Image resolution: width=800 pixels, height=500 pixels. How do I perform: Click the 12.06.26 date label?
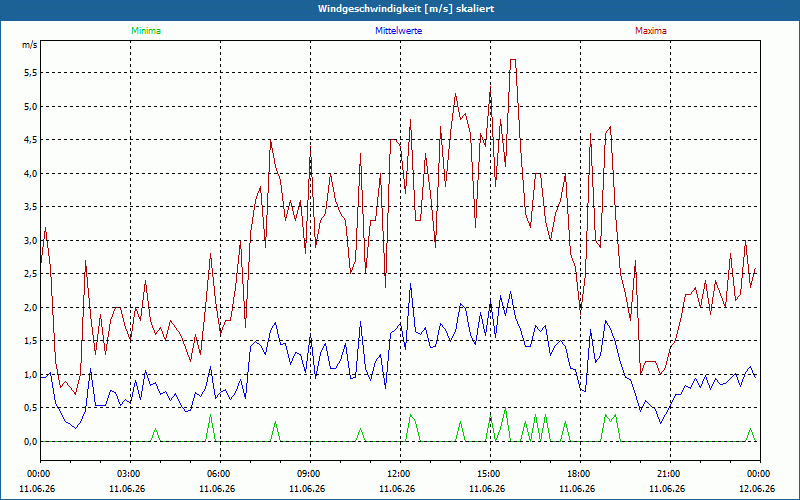pos(757,488)
